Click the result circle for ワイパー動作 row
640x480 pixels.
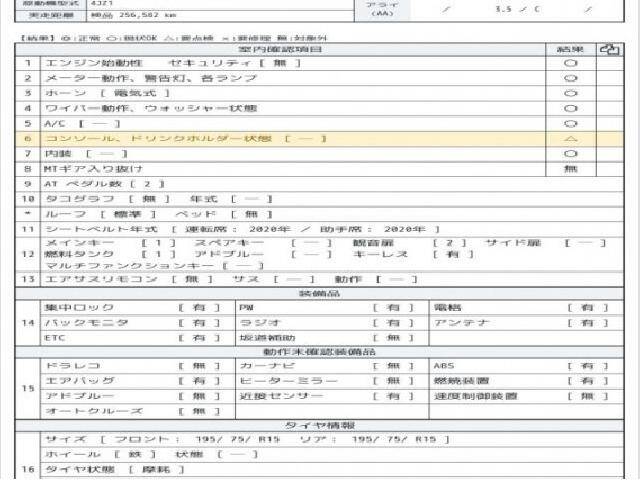click(570, 107)
